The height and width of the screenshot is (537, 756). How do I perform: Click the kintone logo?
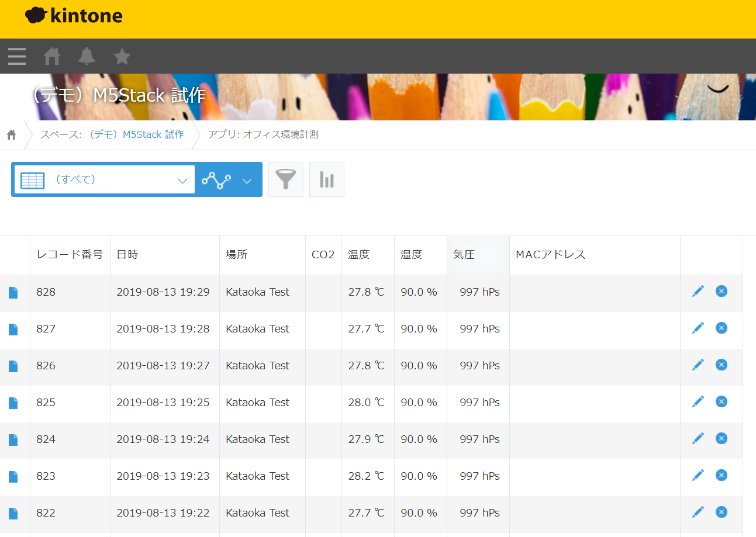tap(74, 15)
